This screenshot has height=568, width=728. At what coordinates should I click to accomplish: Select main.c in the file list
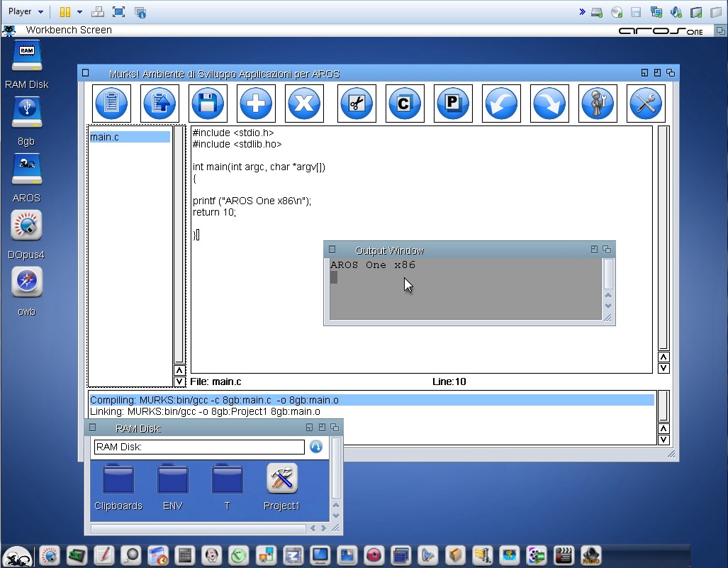click(x=129, y=137)
